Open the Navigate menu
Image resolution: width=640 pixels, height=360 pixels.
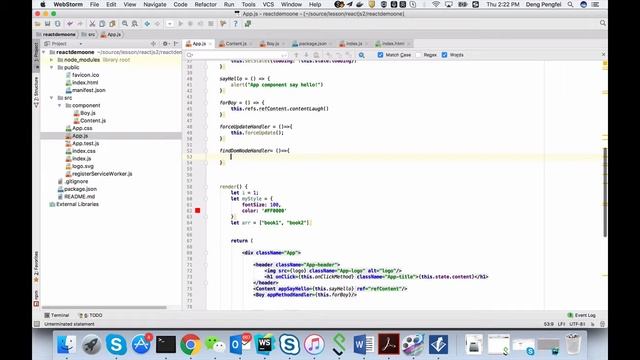coord(155,4)
